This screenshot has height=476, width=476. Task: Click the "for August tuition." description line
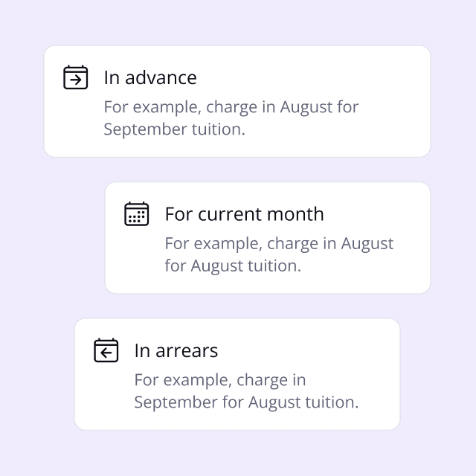point(233,266)
